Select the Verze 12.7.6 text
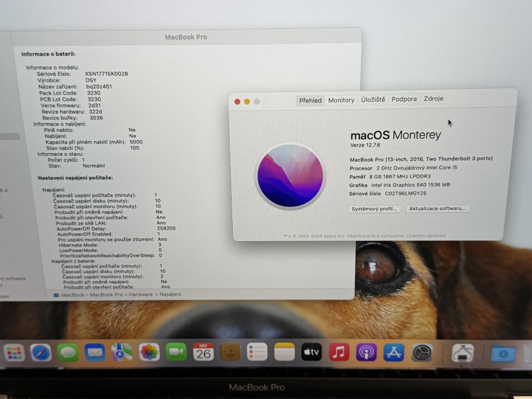This screenshot has width=532, height=399. (x=365, y=145)
